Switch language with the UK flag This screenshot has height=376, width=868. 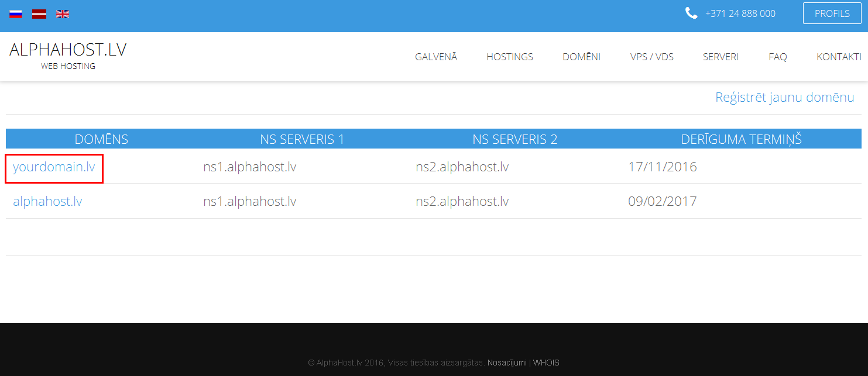click(x=63, y=14)
